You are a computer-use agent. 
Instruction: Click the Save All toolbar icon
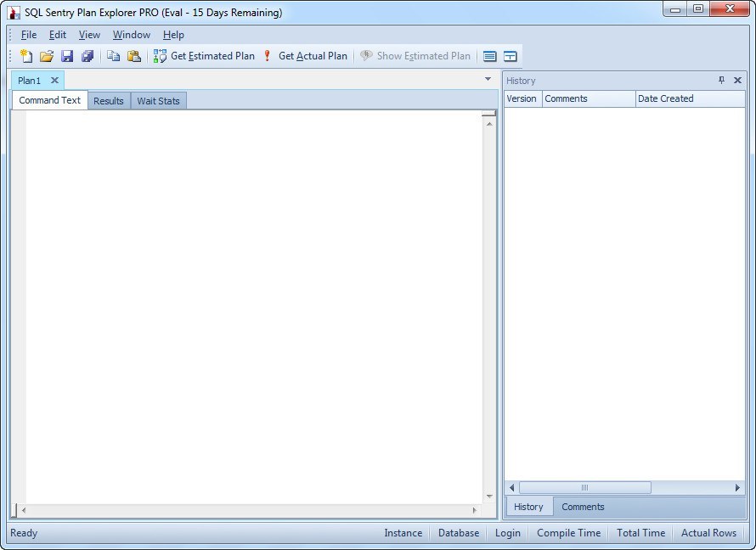point(87,56)
